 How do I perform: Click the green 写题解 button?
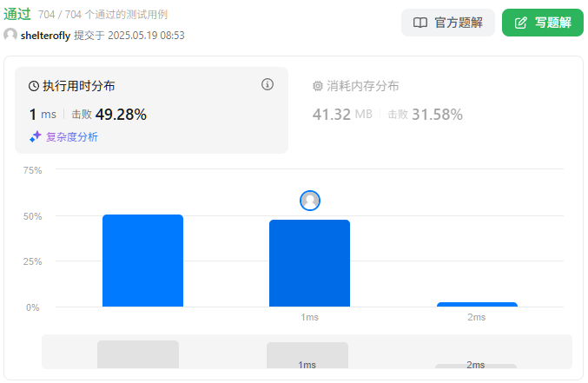(543, 23)
